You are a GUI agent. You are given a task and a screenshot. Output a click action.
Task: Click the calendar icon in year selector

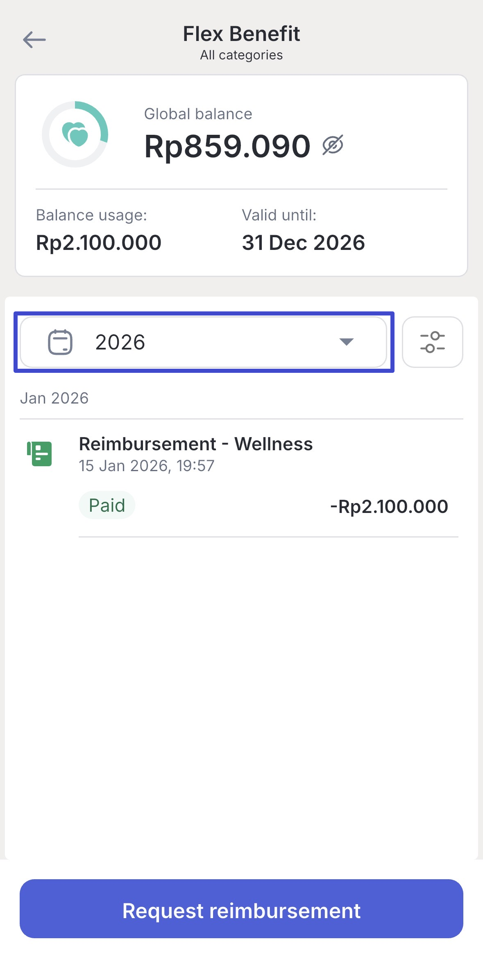(60, 342)
